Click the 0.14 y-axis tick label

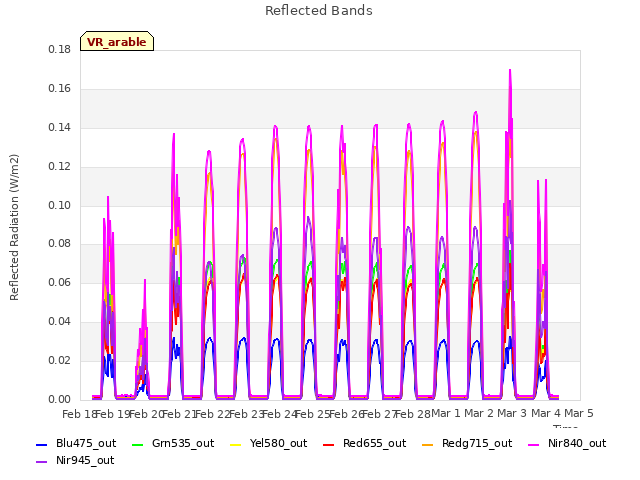point(60,128)
